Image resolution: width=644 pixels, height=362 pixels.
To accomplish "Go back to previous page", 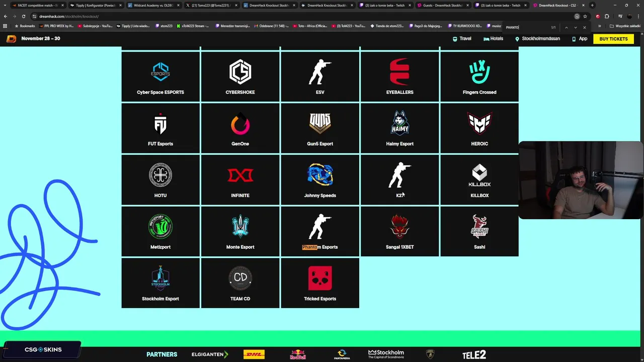I will coord(6,16).
